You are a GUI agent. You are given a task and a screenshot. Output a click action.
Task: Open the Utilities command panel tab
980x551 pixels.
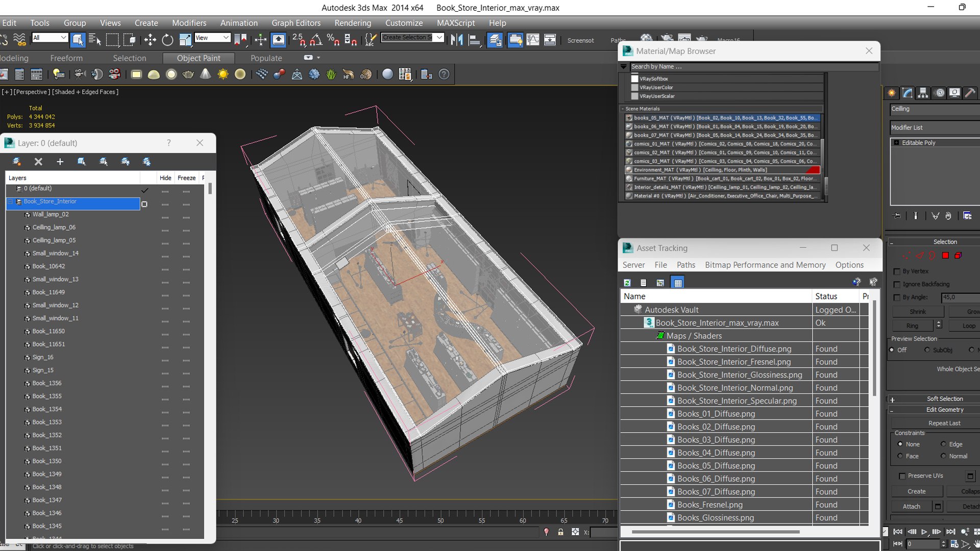click(x=970, y=93)
